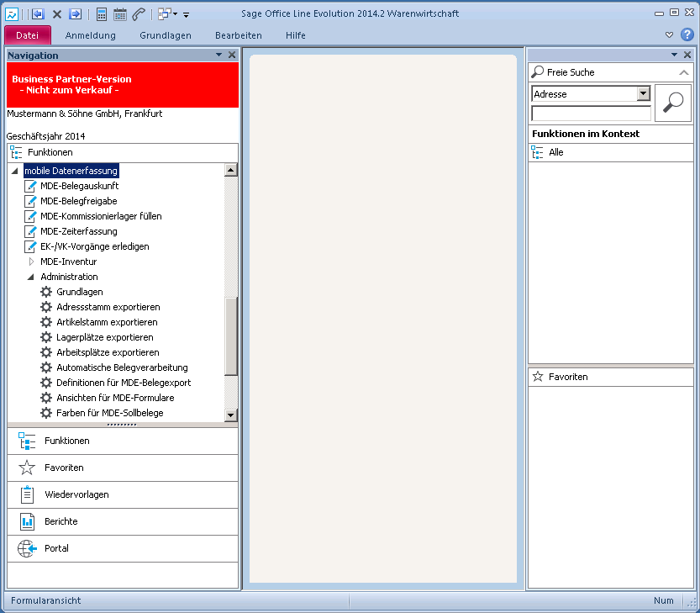Viewport: 700px width, 613px height.
Task: Collapse the Freie Suche panel chevron
Action: 683,73
